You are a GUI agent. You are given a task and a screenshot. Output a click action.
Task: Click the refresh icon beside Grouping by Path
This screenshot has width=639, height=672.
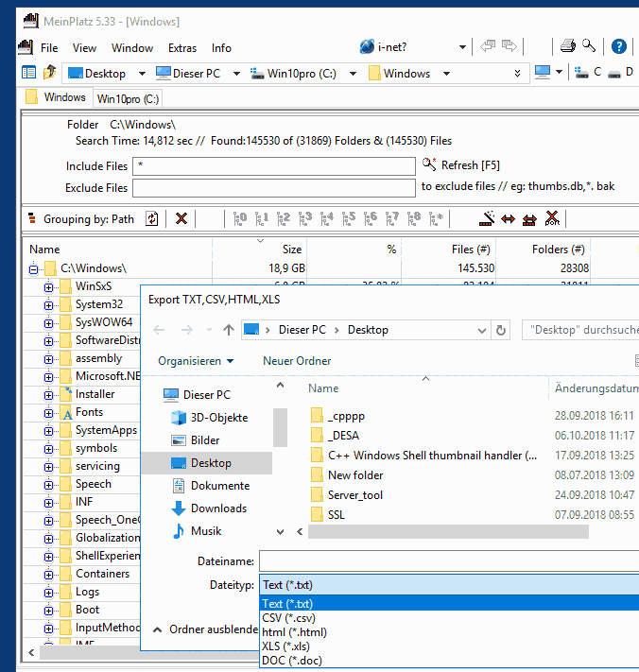pos(151,219)
